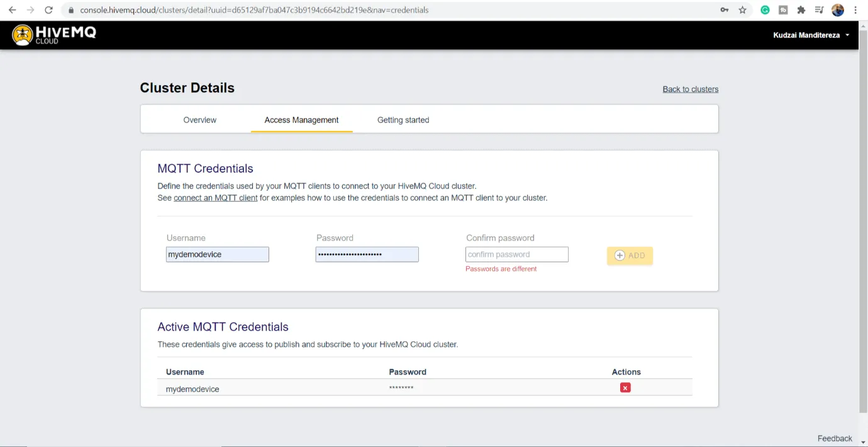Click the Username column header
This screenshot has height=447, width=868.
pyautogui.click(x=185, y=372)
